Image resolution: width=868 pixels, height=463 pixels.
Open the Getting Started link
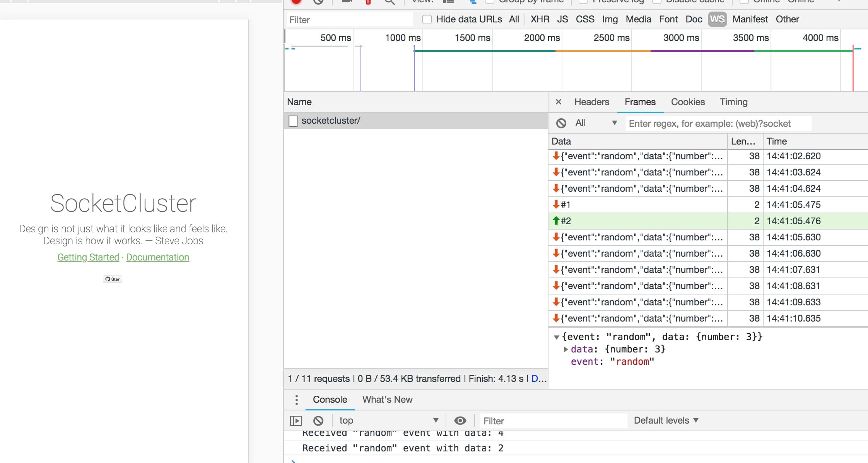click(88, 257)
